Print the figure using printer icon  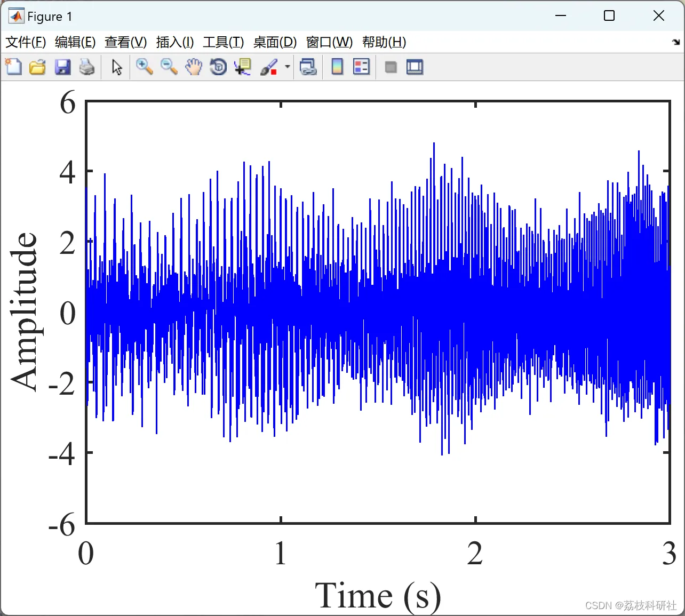tap(87, 67)
